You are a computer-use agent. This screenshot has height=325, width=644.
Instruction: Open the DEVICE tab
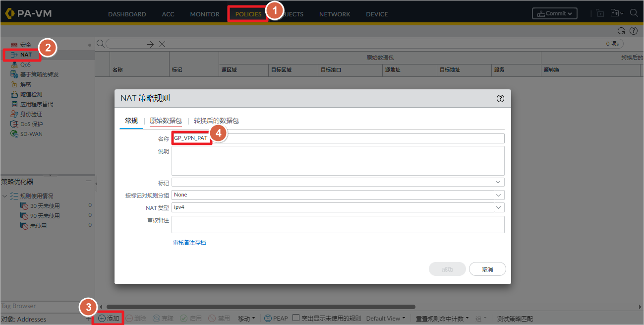377,14
